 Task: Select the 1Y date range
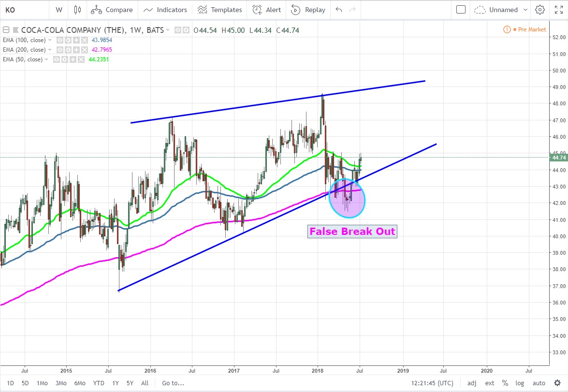click(115, 383)
